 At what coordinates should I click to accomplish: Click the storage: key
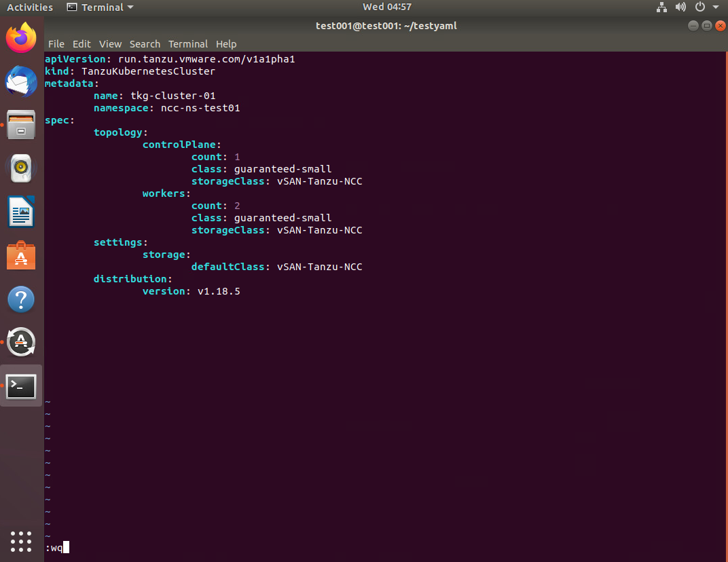pyautogui.click(x=166, y=255)
